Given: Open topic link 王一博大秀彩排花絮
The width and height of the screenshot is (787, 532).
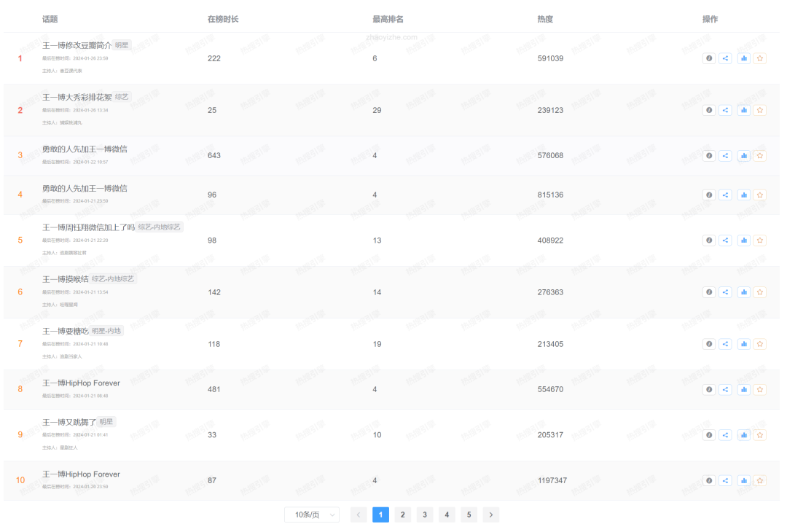Looking at the screenshot, I should pos(77,97).
